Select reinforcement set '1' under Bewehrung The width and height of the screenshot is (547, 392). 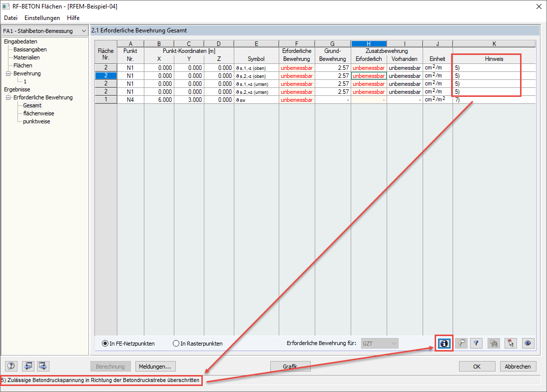click(x=25, y=81)
